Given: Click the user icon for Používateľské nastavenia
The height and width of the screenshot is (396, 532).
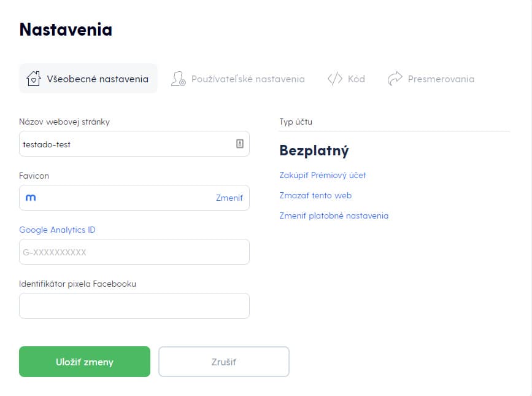Looking at the screenshot, I should [x=178, y=79].
